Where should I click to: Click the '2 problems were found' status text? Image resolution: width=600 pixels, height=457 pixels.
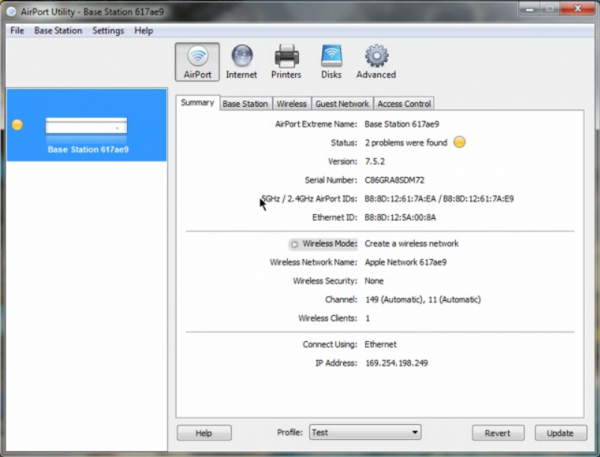click(x=406, y=143)
